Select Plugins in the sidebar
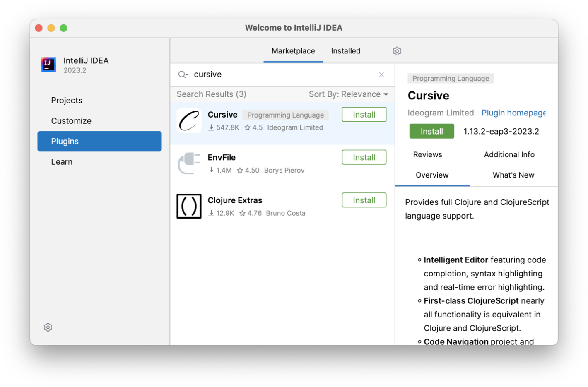Image resolution: width=588 pixels, height=387 pixels. pos(99,141)
